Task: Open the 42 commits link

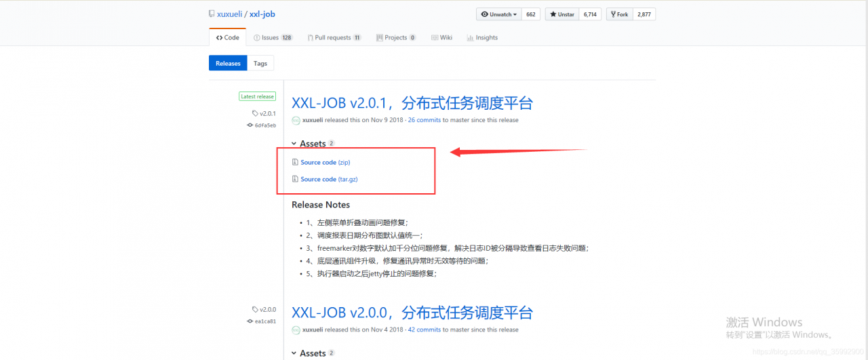Action: (425, 329)
